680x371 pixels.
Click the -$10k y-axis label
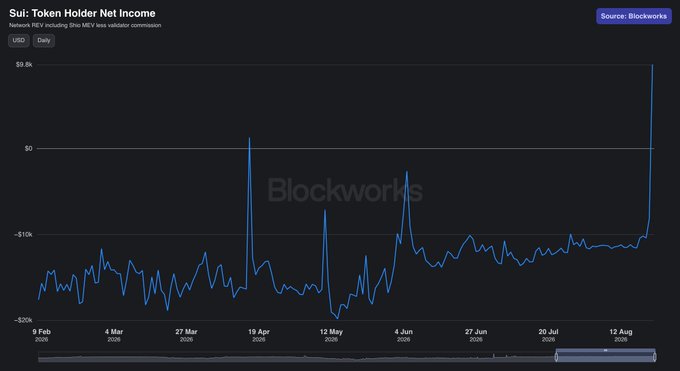click(x=24, y=234)
